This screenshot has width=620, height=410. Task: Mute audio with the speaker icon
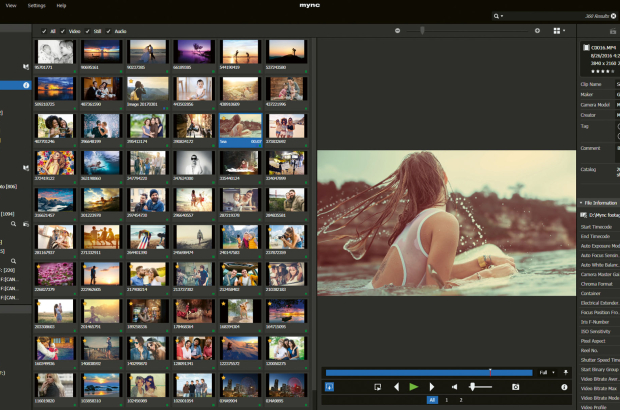(x=455, y=387)
